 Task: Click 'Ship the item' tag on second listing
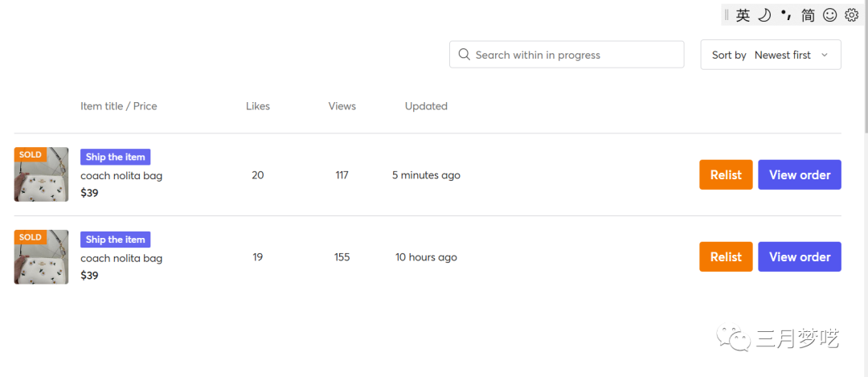(115, 240)
